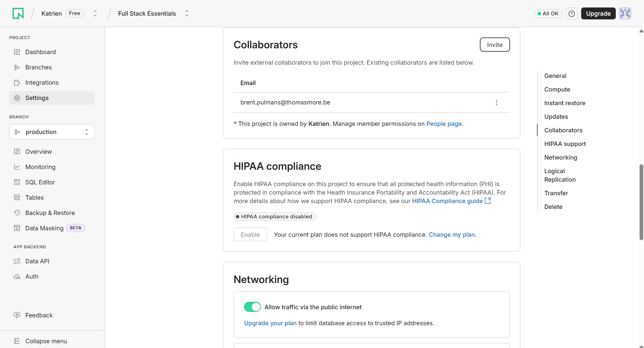Open the SQL Editor
644x348 pixels.
point(40,182)
